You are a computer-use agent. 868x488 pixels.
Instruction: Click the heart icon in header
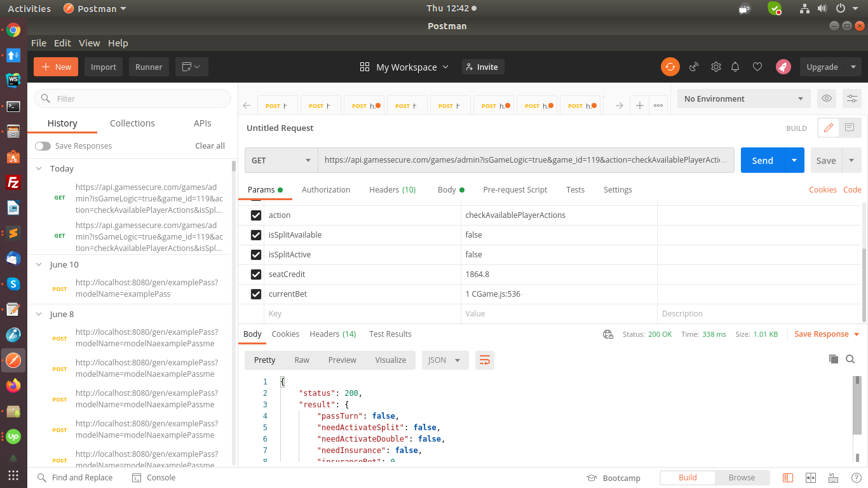pyautogui.click(x=757, y=67)
